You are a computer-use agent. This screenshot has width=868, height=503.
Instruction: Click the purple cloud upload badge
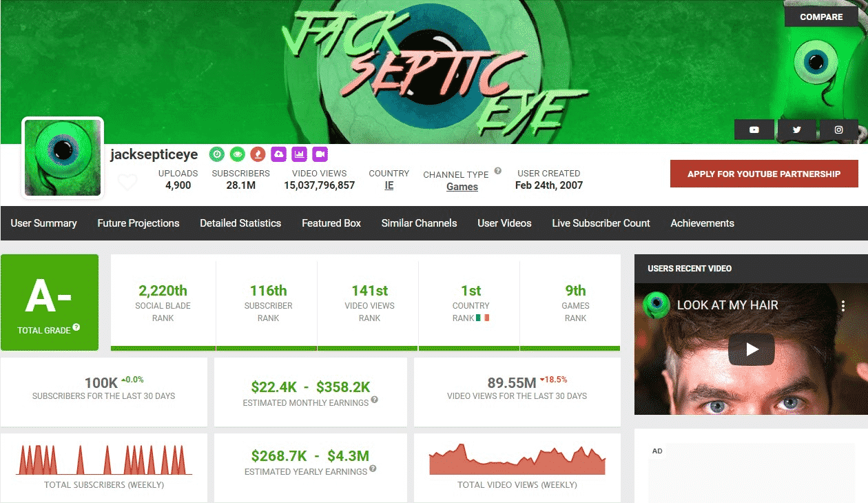click(278, 154)
